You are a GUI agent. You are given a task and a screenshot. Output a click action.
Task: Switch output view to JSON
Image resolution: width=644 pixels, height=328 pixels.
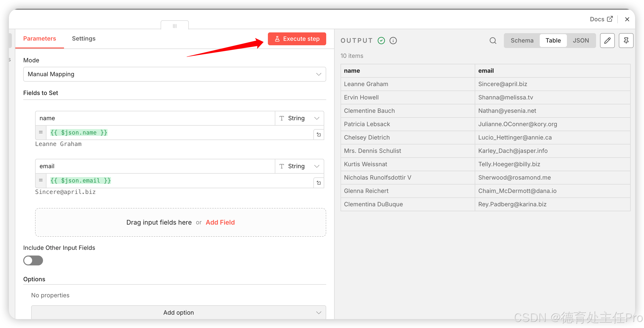580,41
